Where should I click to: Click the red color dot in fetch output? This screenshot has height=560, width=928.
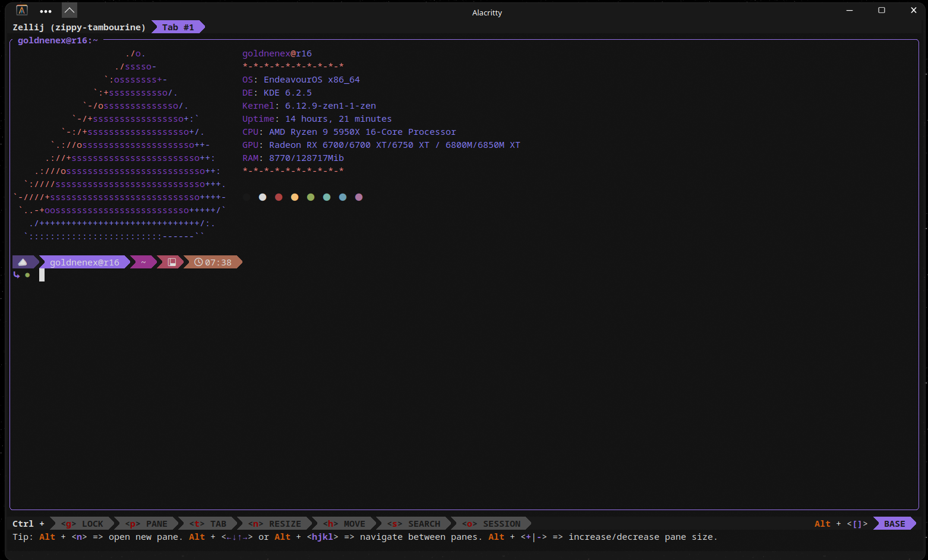coord(279,197)
